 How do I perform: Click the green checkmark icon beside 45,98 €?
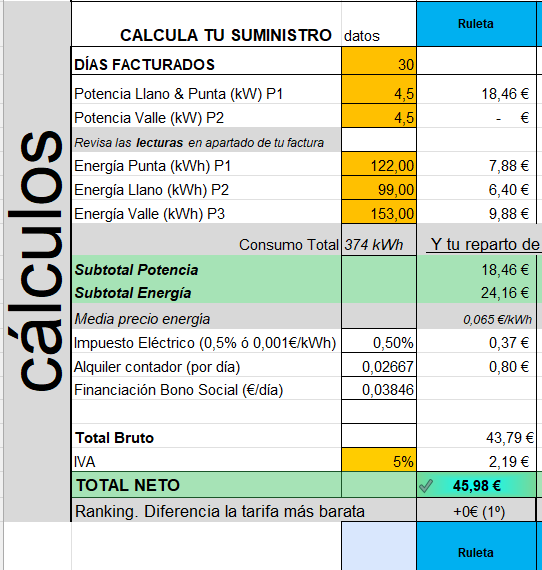pyautogui.click(x=426, y=486)
